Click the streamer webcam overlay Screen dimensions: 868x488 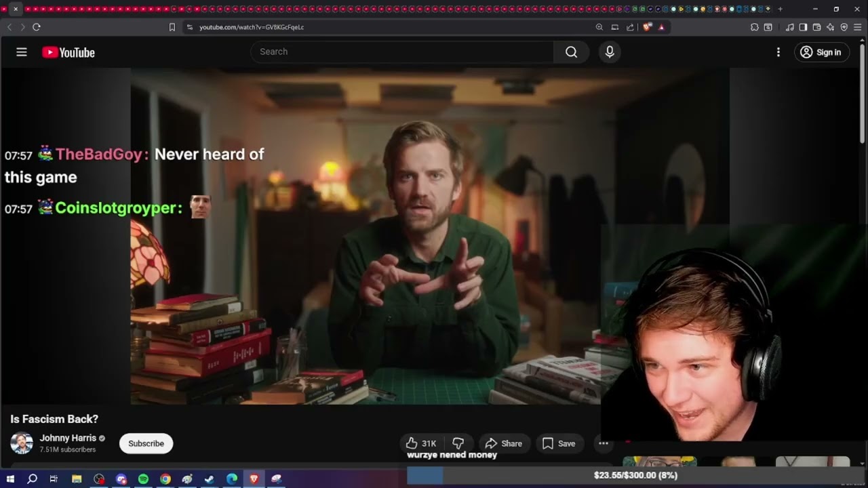[732, 334]
